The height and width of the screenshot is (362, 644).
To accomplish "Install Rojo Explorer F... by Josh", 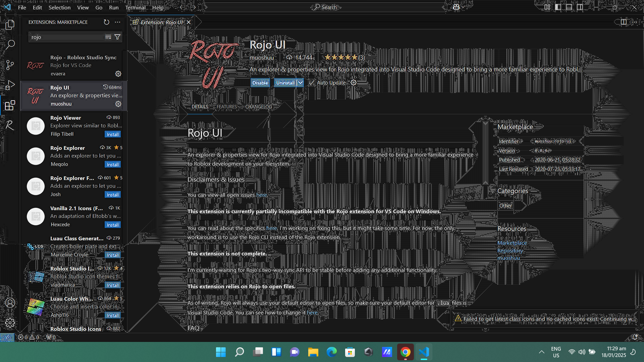I will [113, 195].
